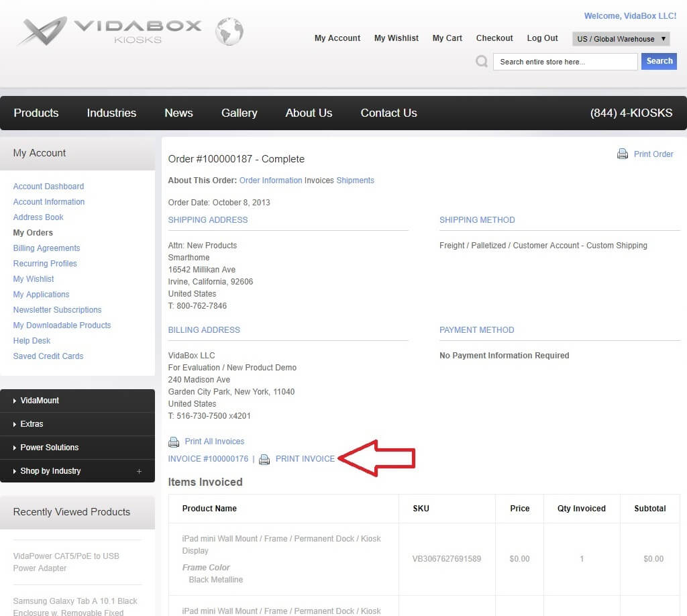Open VidaPower CAT5/PoE to USB Power Adapter
The width and height of the screenshot is (687, 616).
tap(66, 562)
